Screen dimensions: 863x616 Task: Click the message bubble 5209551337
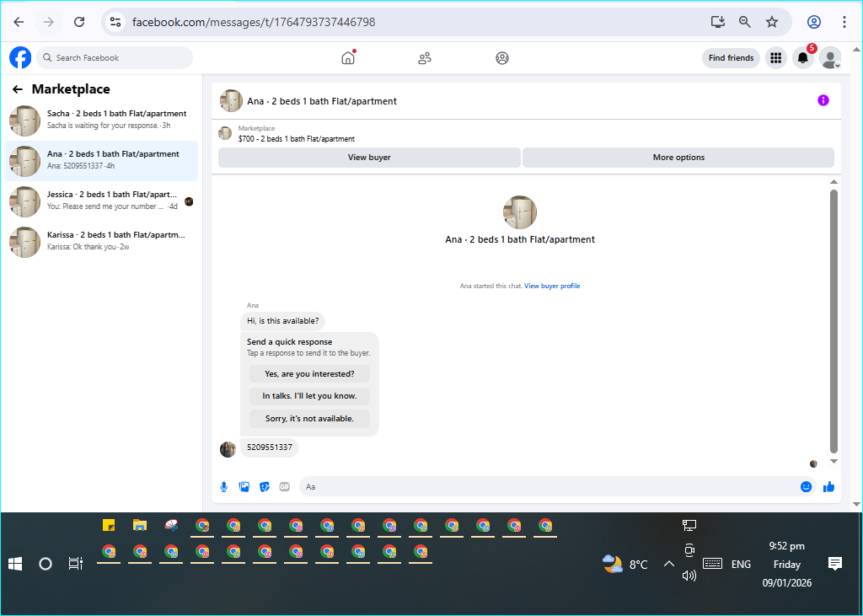270,447
